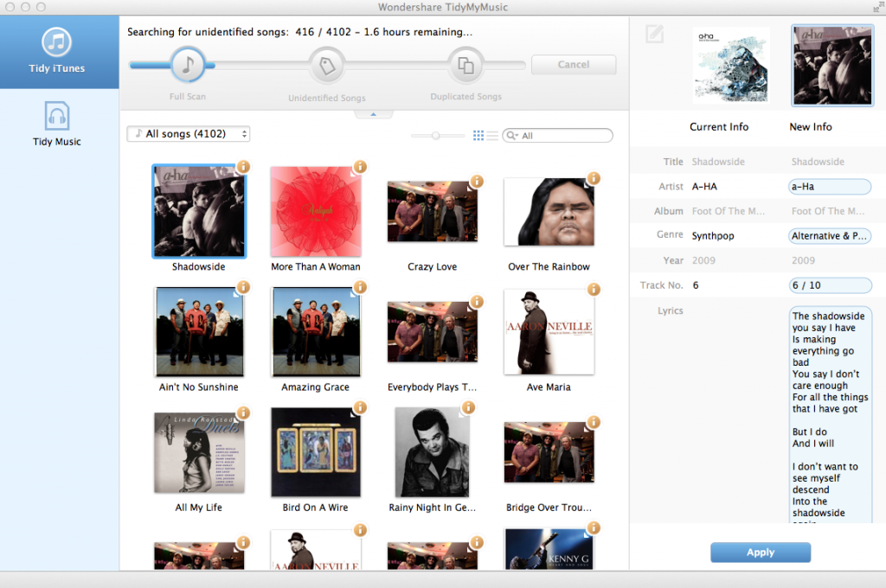The width and height of the screenshot is (886, 588).
Task: Click the info badge on Ain't No Sunshine
Action: (x=243, y=287)
